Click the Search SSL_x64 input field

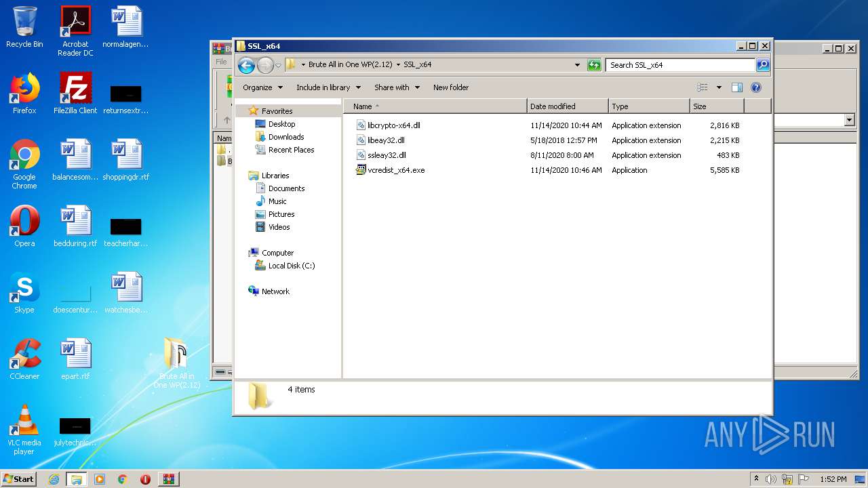point(680,65)
